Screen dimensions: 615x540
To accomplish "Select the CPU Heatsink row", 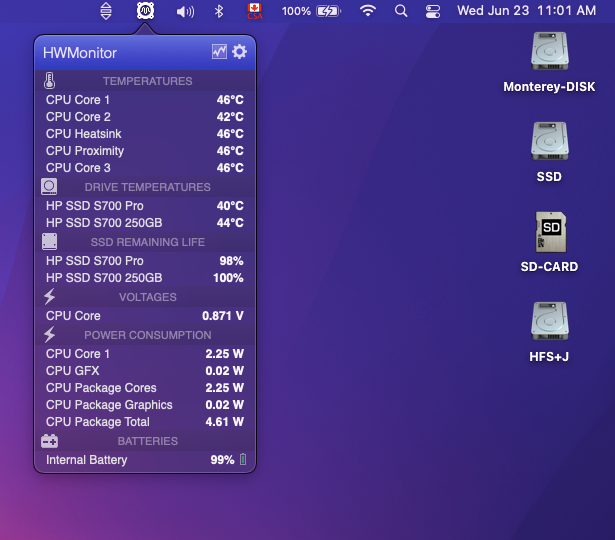I will (145, 134).
